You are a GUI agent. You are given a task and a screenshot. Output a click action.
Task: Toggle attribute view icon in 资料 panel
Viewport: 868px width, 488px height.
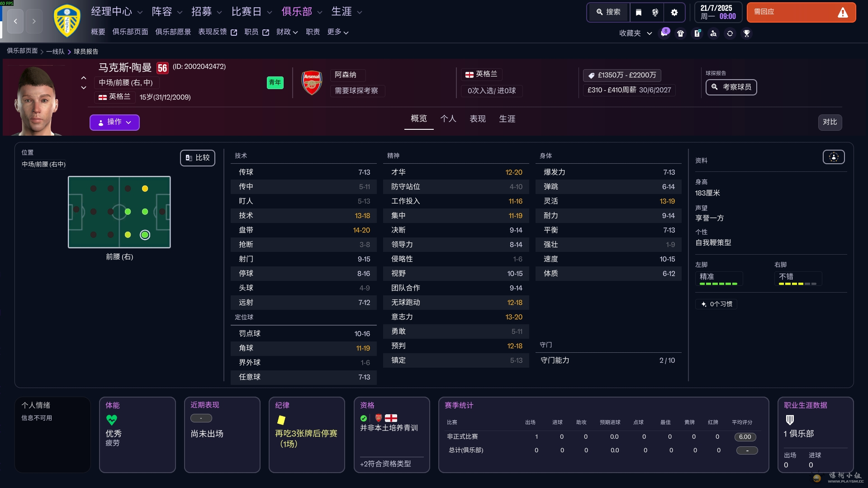pyautogui.click(x=833, y=157)
